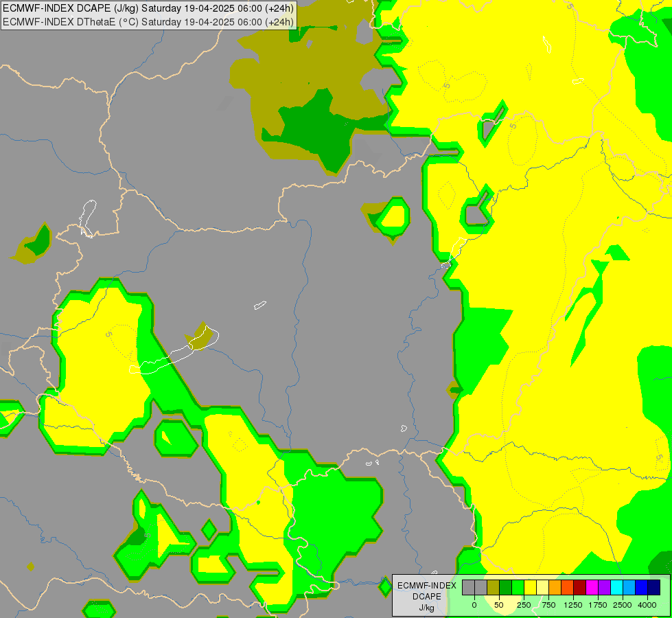Select the dark green legend swatch
This screenshot has width=672, height=618.
(x=506, y=588)
